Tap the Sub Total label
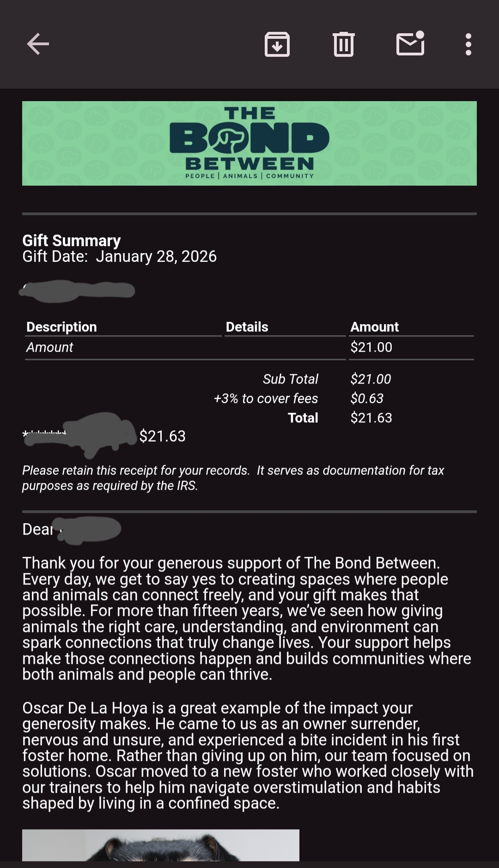 point(290,379)
